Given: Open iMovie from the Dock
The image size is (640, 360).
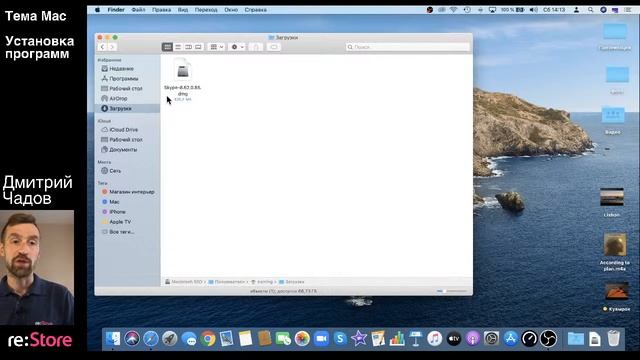Looking at the screenshot, I should tap(359, 339).
